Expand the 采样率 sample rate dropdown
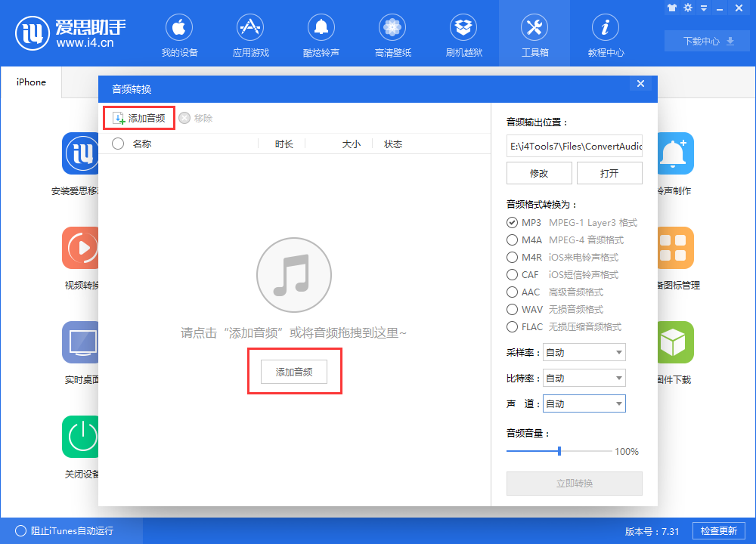 coord(584,352)
